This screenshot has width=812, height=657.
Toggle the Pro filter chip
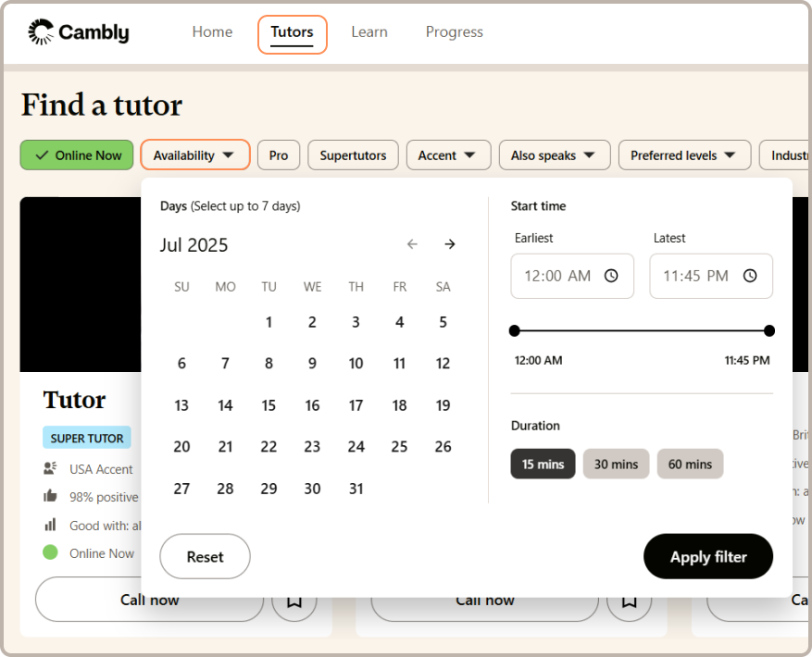tap(279, 155)
